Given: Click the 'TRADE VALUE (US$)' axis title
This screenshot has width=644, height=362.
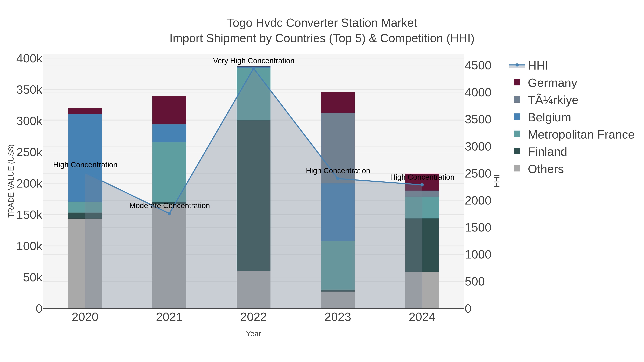Looking at the screenshot, I should click(x=11, y=181).
